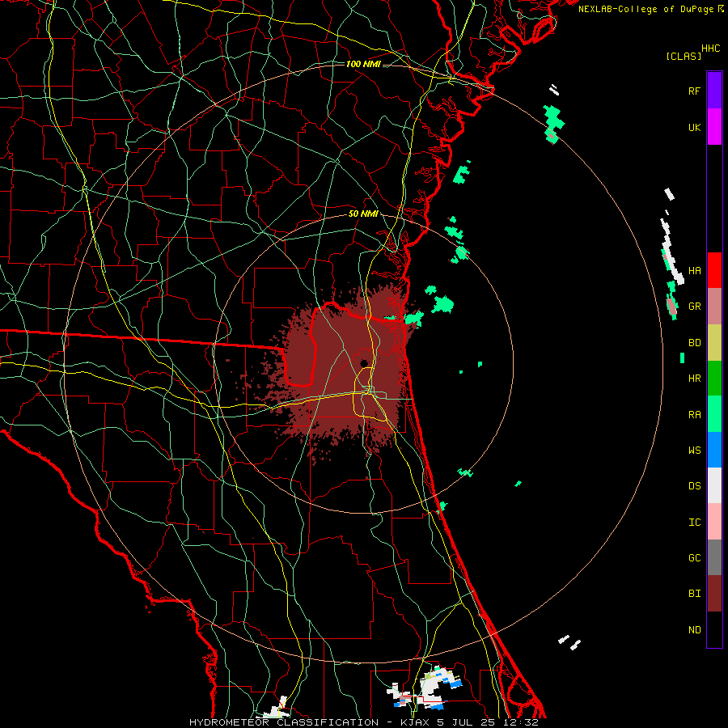Click the HA red legend swatch
The width and height of the screenshot is (728, 728).
pos(714,270)
